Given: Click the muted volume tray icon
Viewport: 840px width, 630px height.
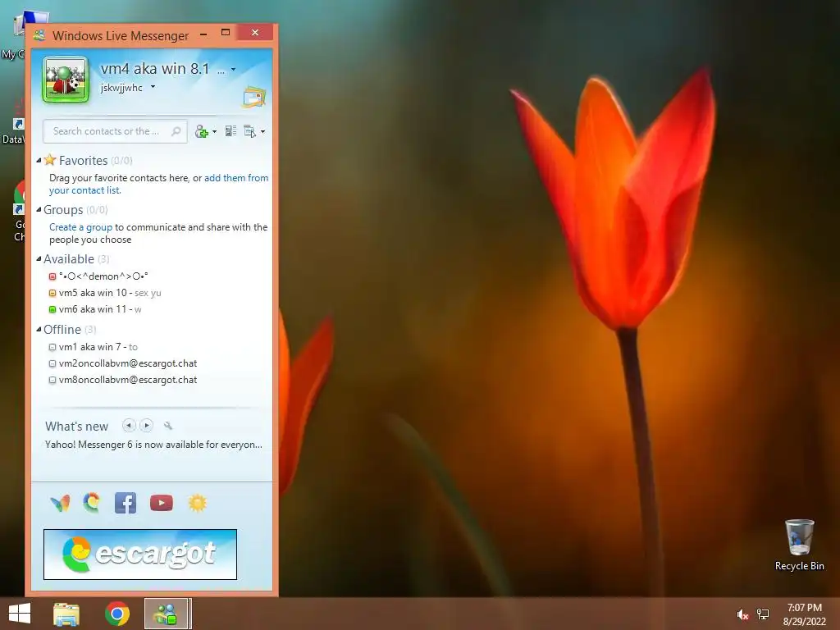Looking at the screenshot, I should [x=742, y=614].
